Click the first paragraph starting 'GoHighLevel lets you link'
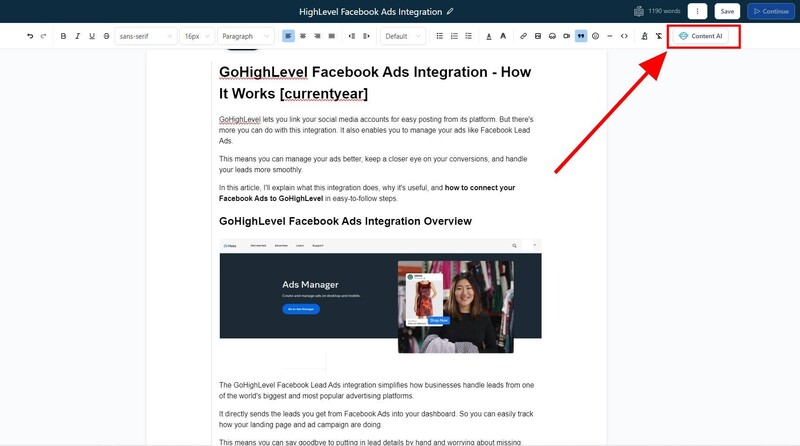The image size is (800, 446). (376, 130)
